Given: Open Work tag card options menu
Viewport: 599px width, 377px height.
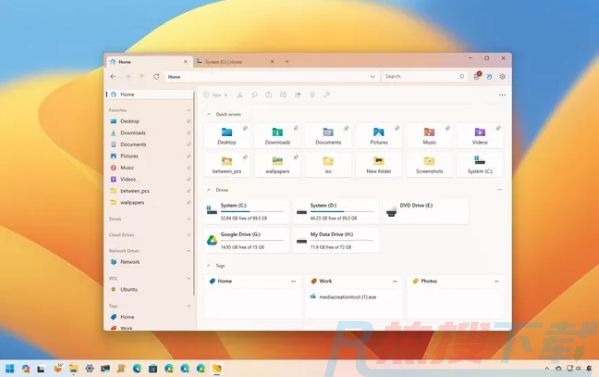Looking at the screenshot, I should tap(395, 282).
